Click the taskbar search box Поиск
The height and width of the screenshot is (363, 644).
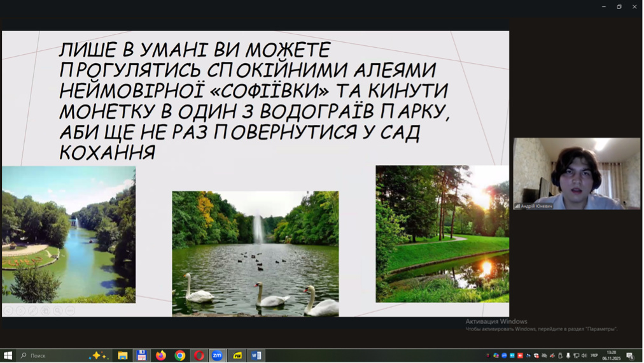point(51,355)
